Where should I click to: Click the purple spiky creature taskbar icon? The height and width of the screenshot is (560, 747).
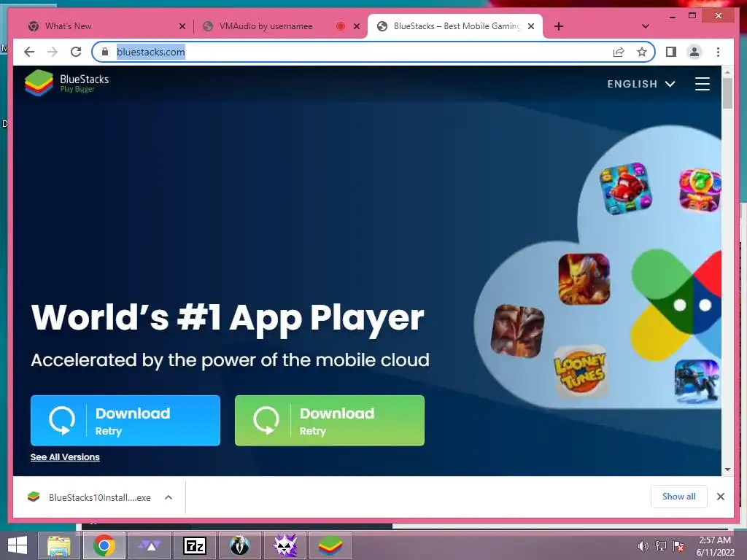click(285, 545)
